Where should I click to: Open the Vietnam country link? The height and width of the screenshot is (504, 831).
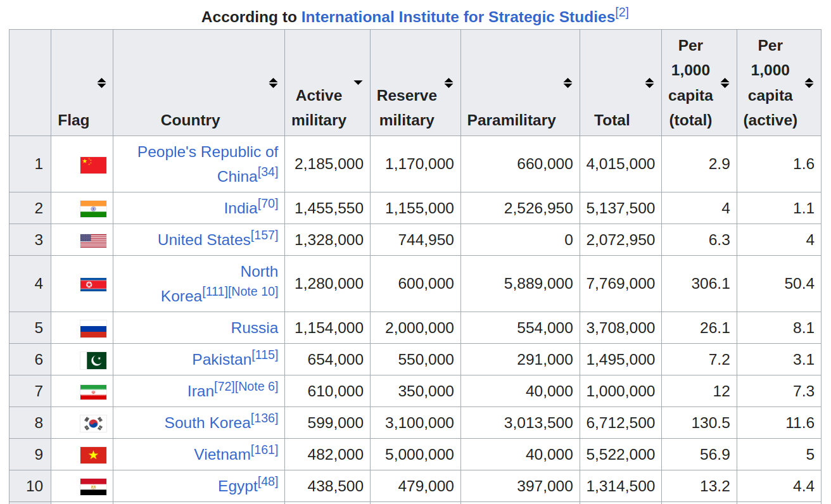222,455
